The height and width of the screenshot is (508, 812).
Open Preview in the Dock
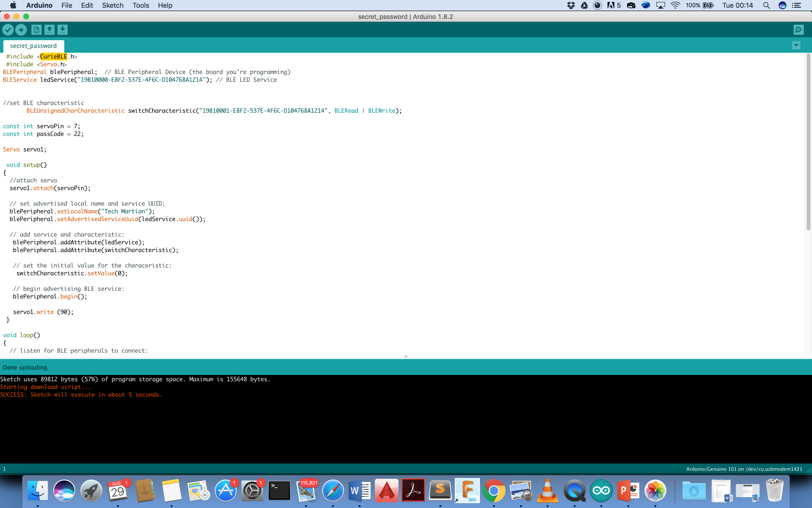click(521, 491)
